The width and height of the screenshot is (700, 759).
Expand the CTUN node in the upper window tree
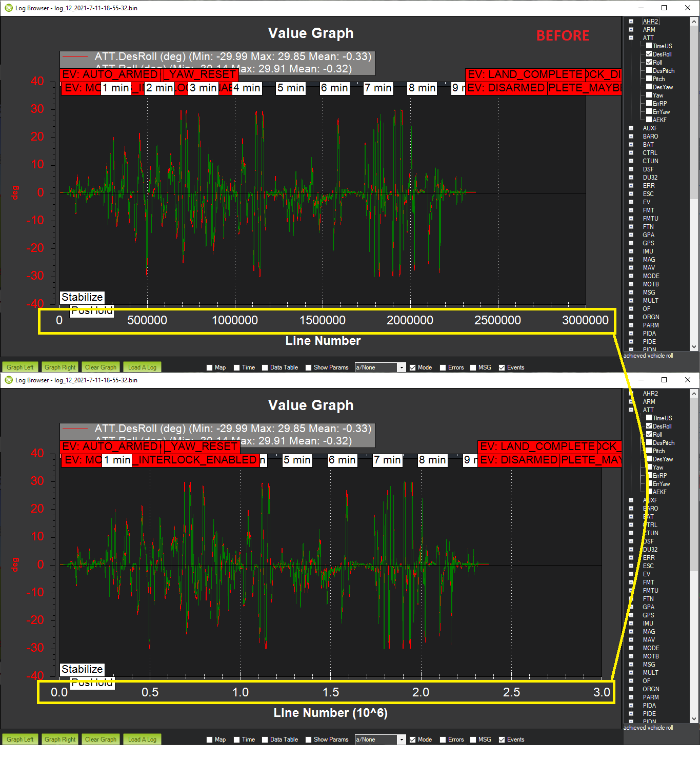(x=631, y=161)
